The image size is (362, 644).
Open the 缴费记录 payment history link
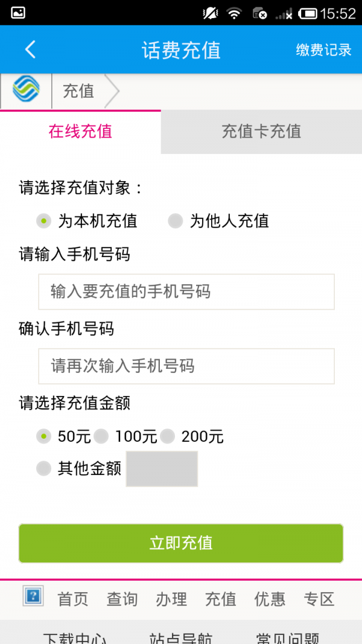[x=322, y=49]
